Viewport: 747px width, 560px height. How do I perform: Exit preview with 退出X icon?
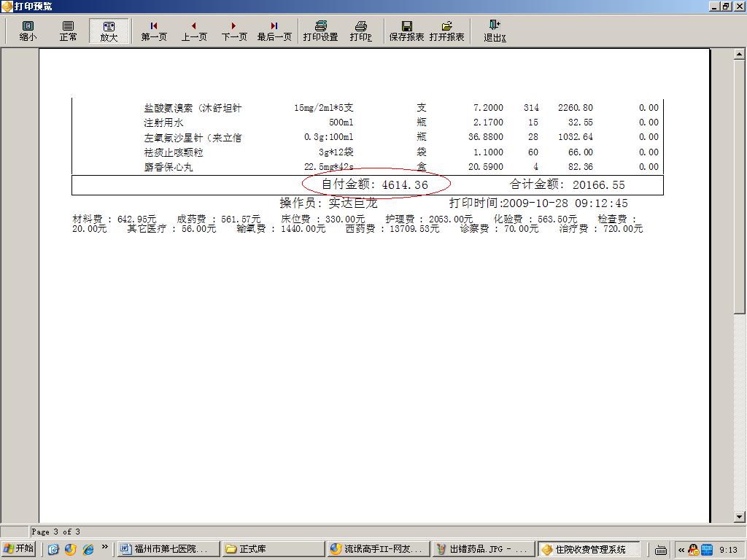tap(495, 31)
